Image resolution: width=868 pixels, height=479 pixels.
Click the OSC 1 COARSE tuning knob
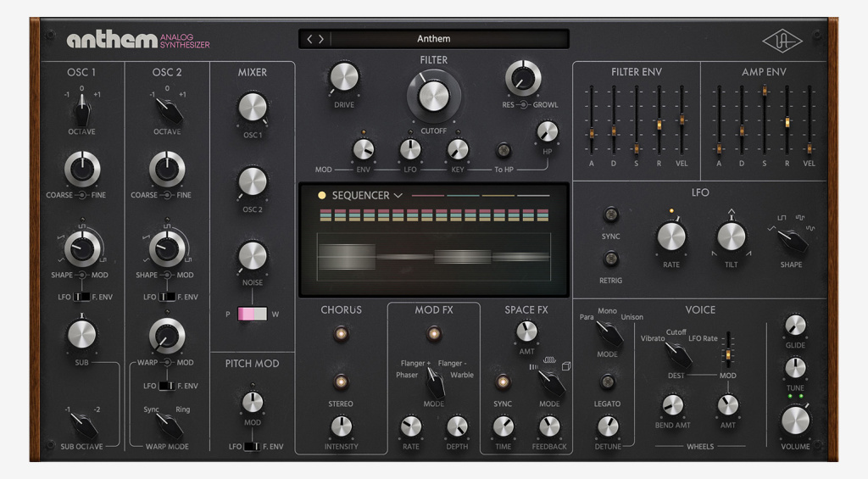[x=82, y=169]
